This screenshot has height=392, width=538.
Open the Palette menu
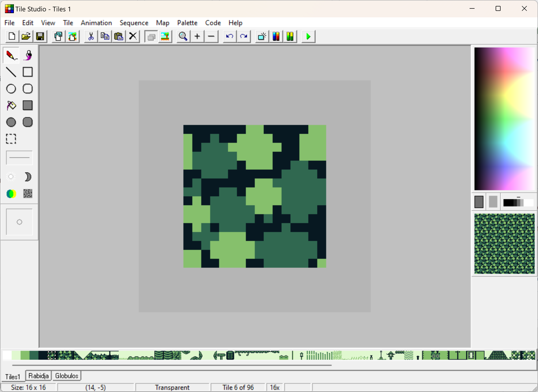point(187,23)
